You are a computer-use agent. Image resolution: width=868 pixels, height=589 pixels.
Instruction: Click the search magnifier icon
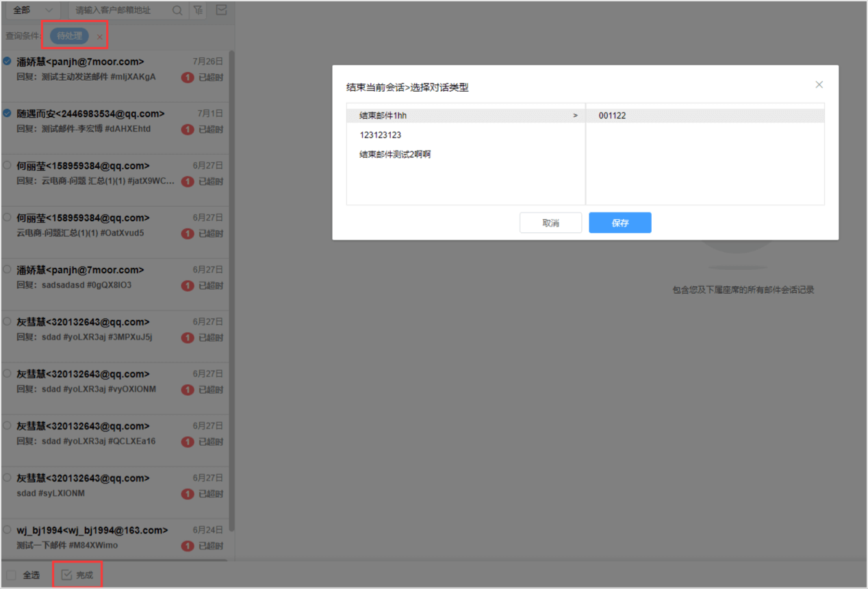pyautogui.click(x=177, y=10)
